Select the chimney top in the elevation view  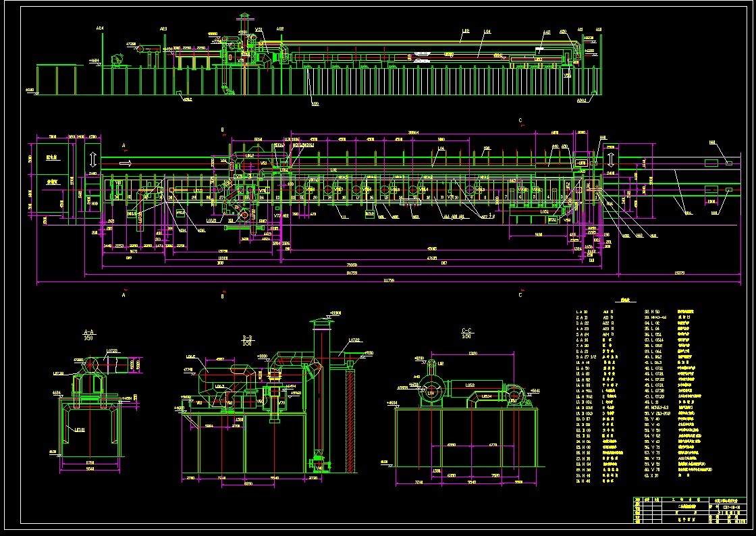tap(244, 16)
